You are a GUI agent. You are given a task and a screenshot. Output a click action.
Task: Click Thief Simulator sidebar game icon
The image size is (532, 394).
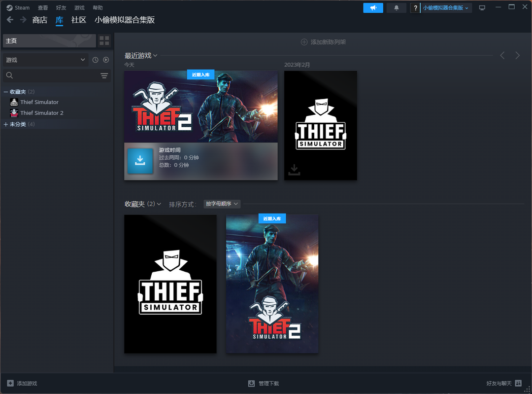point(14,102)
